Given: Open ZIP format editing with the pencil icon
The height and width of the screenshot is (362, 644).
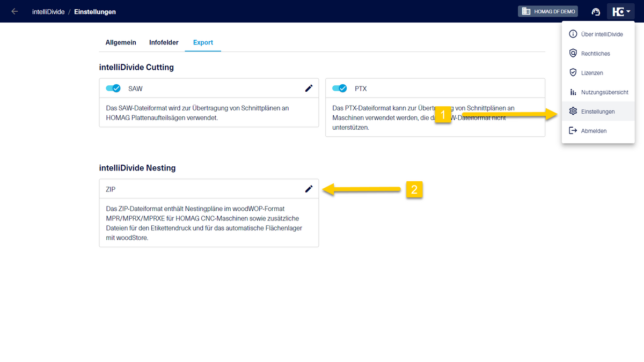Looking at the screenshot, I should coord(309,189).
